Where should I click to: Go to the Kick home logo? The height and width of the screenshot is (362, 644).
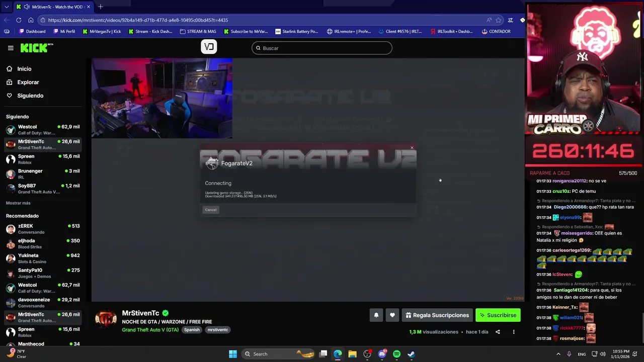point(37,48)
